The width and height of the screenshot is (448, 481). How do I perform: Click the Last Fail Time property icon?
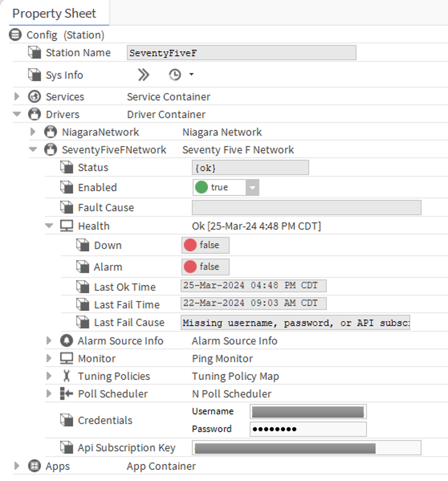point(83,305)
